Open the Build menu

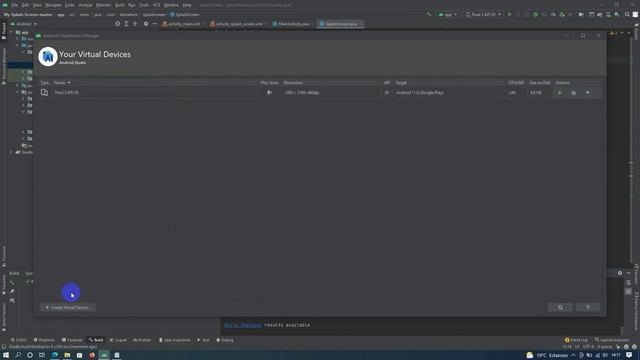click(120, 5)
